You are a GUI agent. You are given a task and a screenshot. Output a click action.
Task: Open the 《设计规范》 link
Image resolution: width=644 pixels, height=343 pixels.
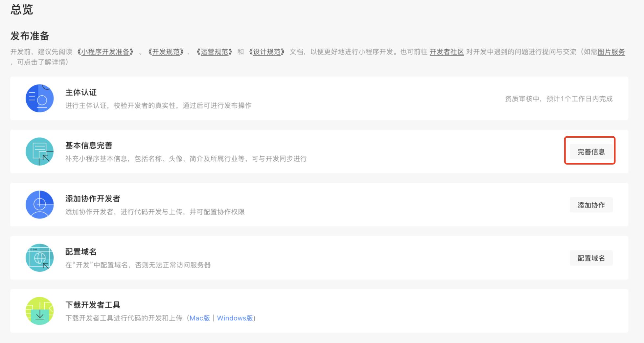tap(266, 52)
